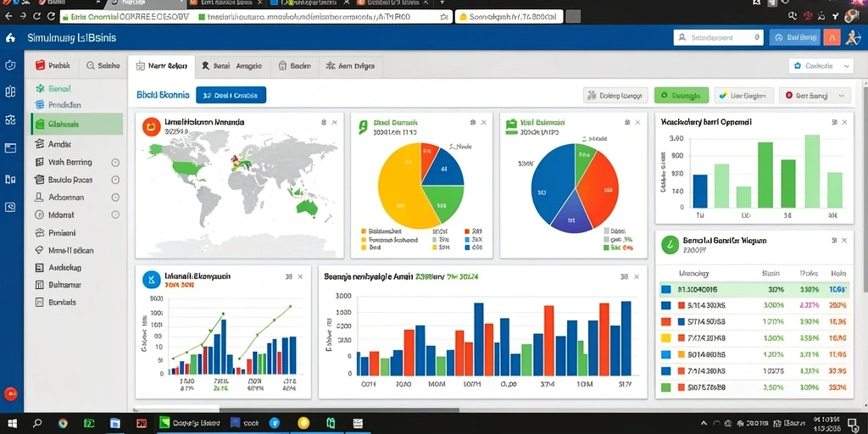Select the hierarchy icon in left rail

click(x=10, y=120)
